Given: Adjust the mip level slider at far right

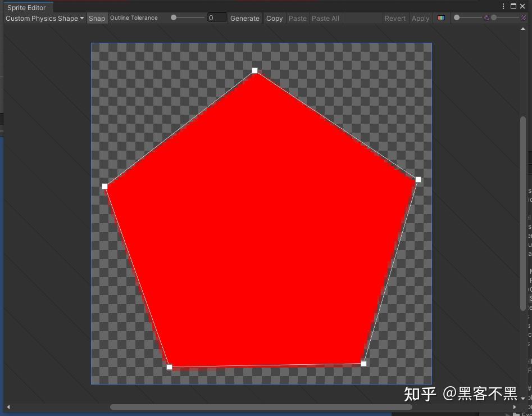Looking at the screenshot, I should tap(506, 17).
